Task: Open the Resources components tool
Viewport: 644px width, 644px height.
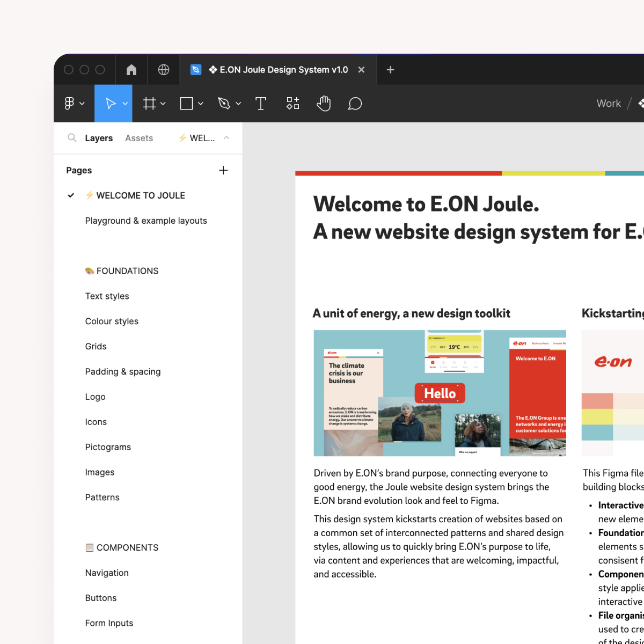Action: coord(292,104)
